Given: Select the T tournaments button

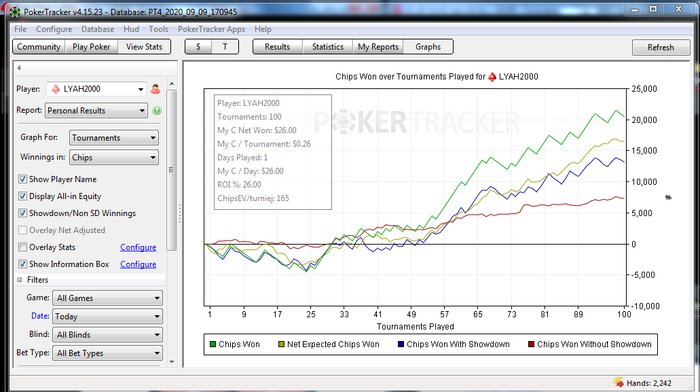Looking at the screenshot, I should click(225, 47).
